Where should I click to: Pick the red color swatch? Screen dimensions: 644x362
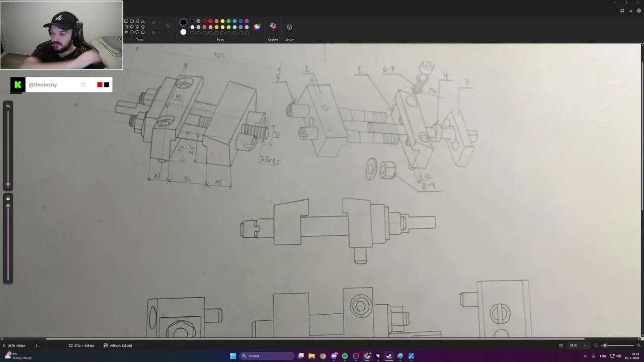pos(211,21)
